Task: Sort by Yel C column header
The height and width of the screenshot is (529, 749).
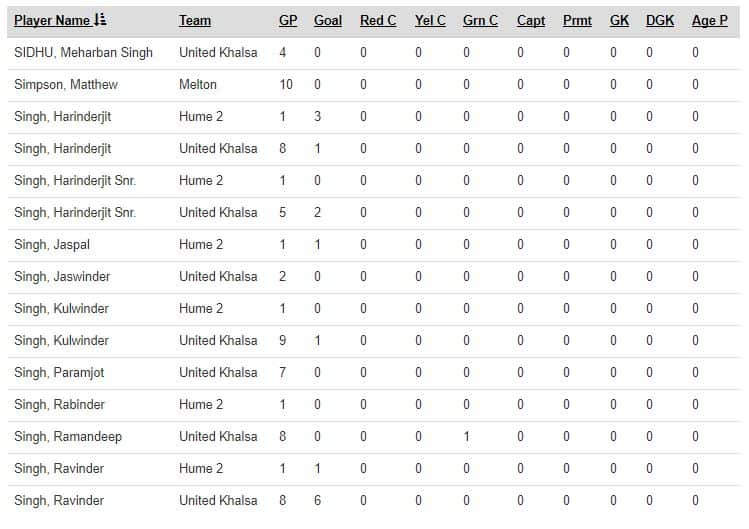Action: [430, 20]
